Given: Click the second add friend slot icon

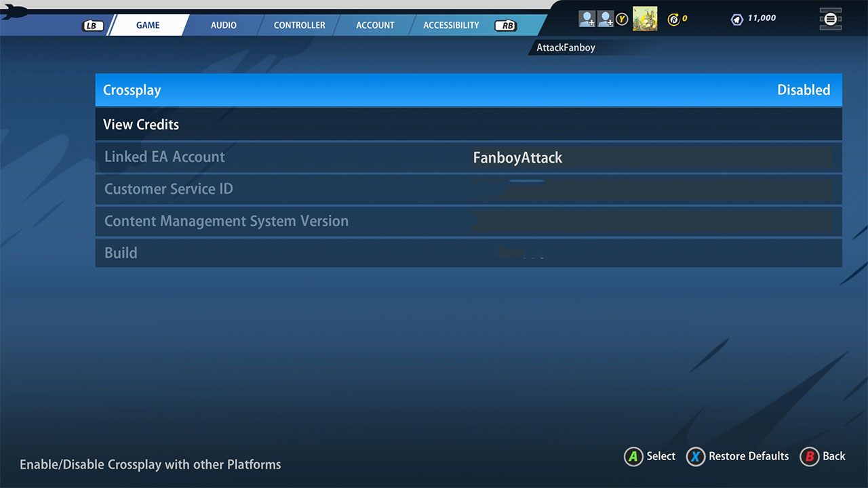Looking at the screenshot, I should [606, 19].
